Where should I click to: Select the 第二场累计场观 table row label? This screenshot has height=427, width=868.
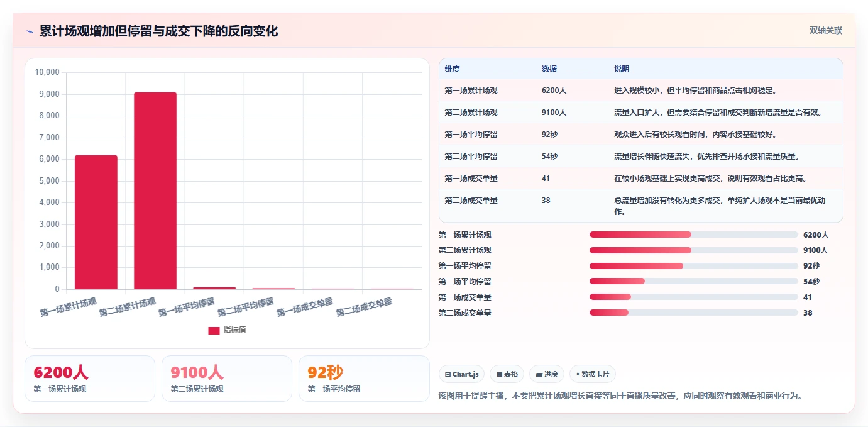(x=471, y=113)
